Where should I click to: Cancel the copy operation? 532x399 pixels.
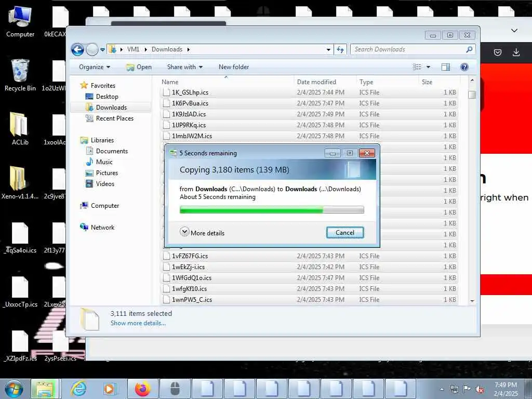tap(345, 232)
